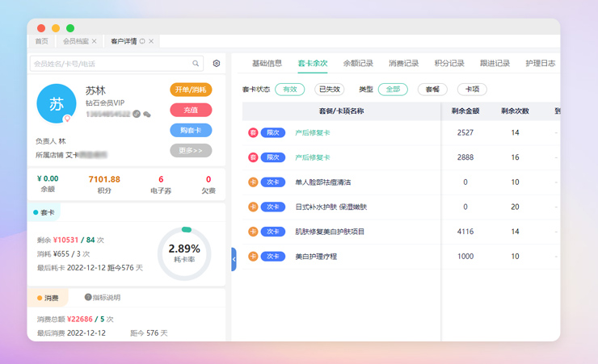
Task: Click the link icon next to phone number
Action: (x=137, y=114)
